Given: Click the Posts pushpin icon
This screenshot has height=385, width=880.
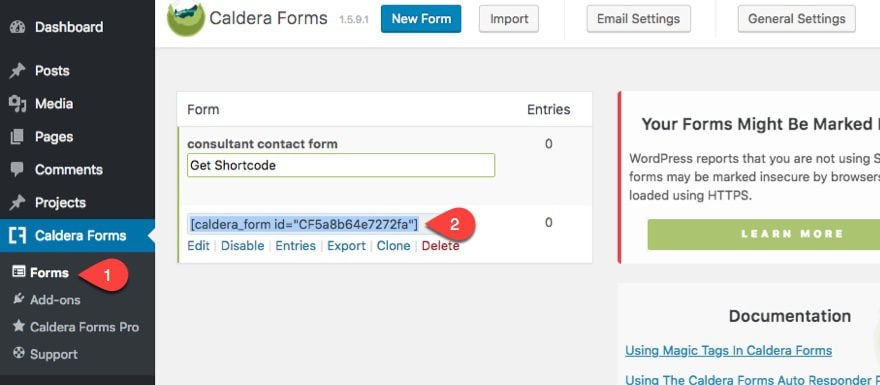Looking at the screenshot, I should tap(17, 71).
